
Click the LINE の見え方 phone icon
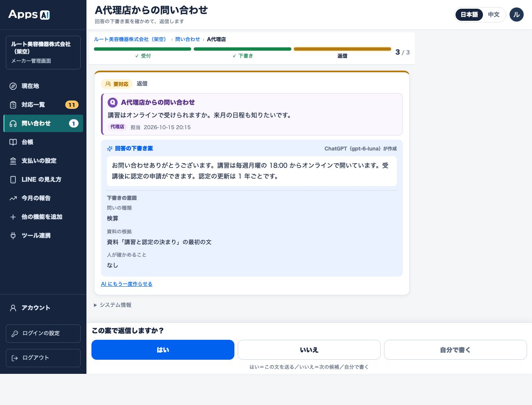pyautogui.click(x=13, y=179)
